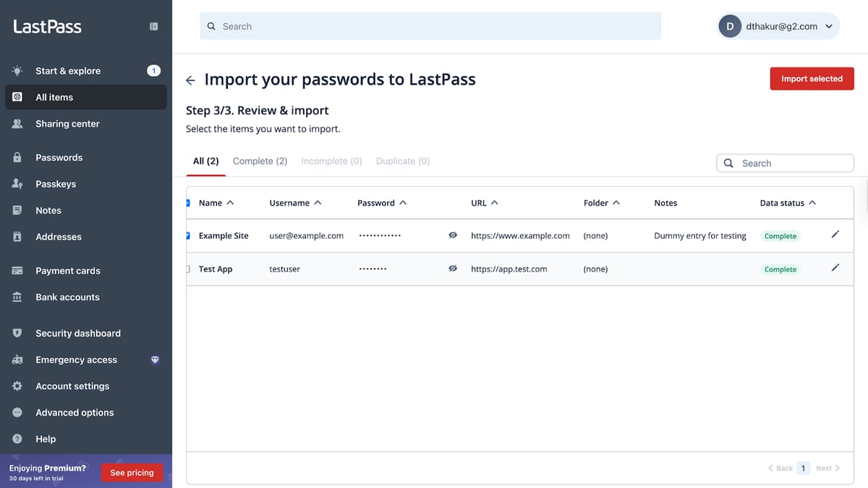
Task: Click the See pricing button
Action: (132, 473)
